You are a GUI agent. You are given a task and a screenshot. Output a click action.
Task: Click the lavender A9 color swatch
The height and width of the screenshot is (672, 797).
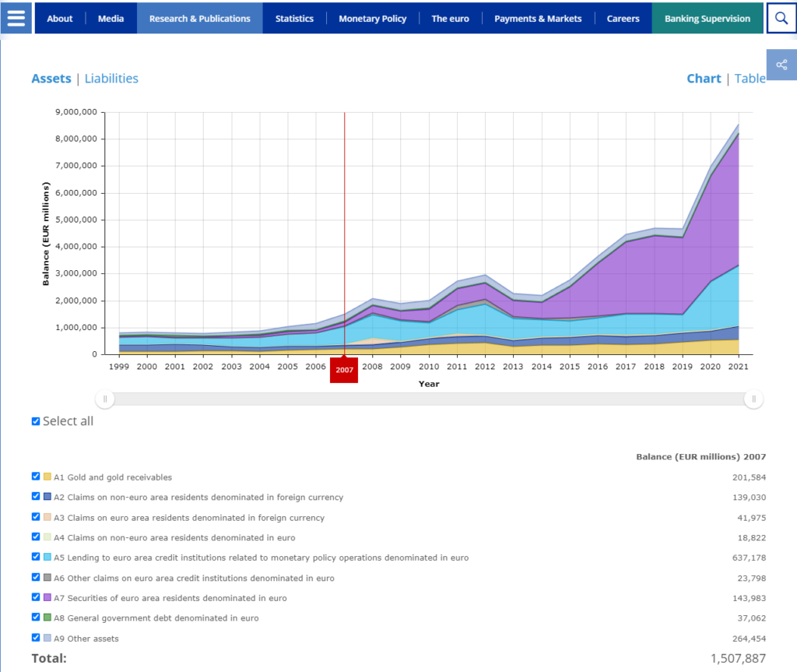[47, 638]
